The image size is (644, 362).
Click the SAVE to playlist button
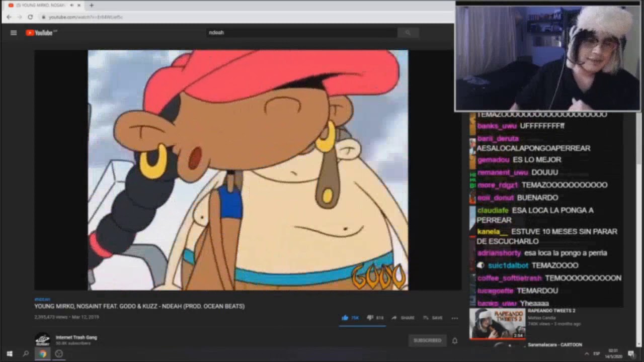point(433,318)
